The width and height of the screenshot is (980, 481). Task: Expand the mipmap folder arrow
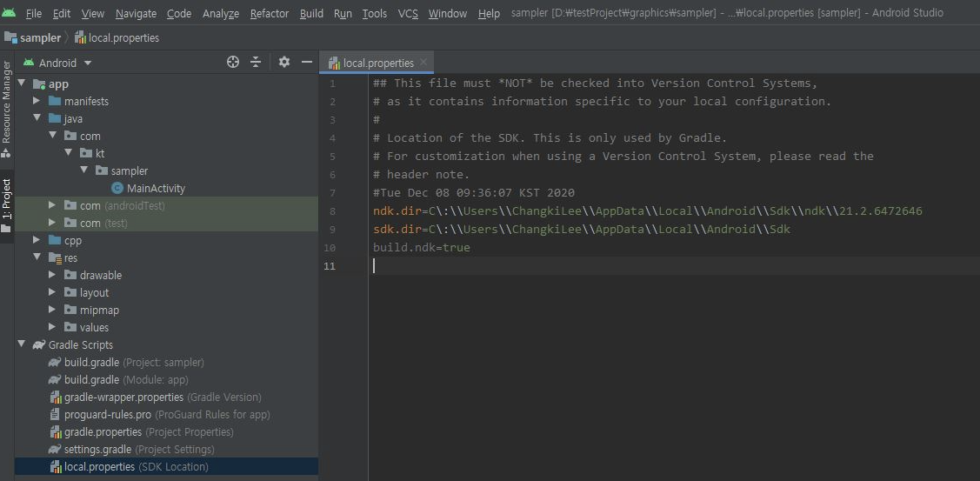point(52,310)
